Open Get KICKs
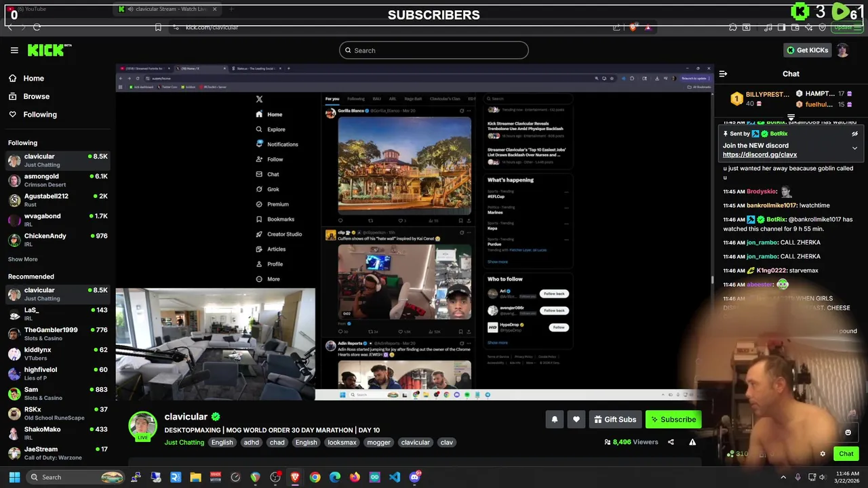The height and width of the screenshot is (488, 868). (x=808, y=50)
